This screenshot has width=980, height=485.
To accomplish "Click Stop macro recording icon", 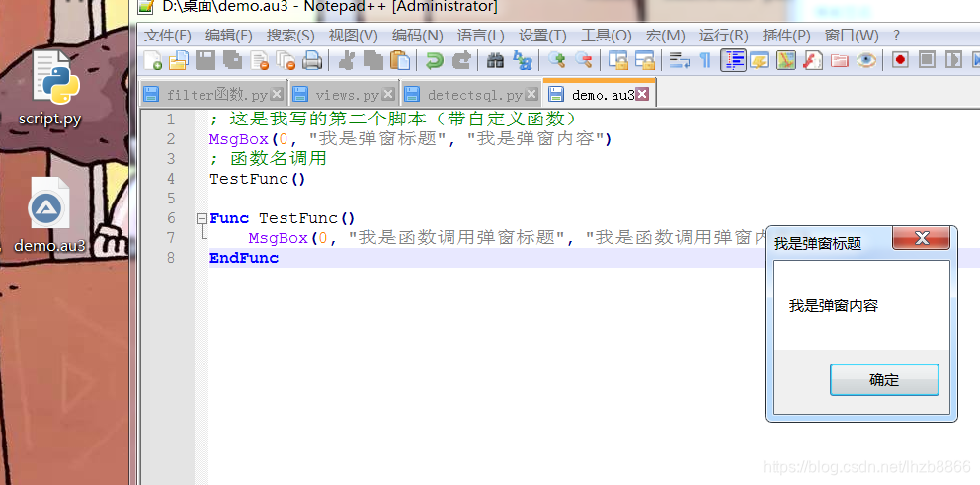I will click(x=927, y=60).
